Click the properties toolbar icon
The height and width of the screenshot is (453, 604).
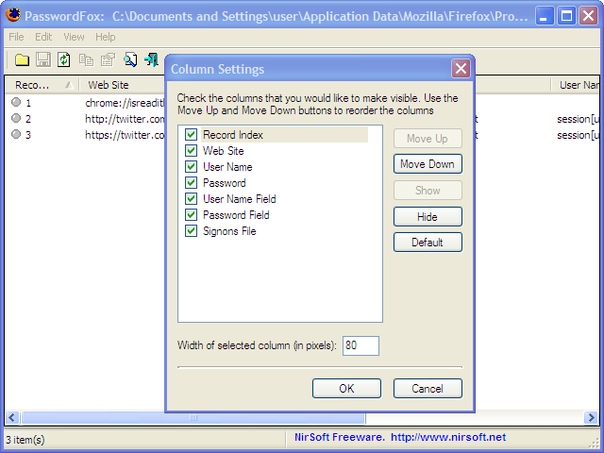pos(108,60)
